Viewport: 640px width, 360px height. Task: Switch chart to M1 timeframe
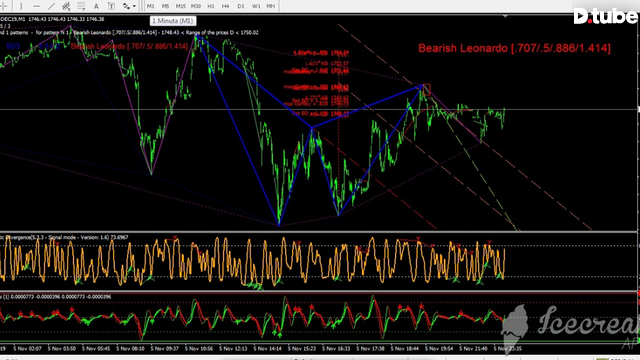tap(151, 6)
